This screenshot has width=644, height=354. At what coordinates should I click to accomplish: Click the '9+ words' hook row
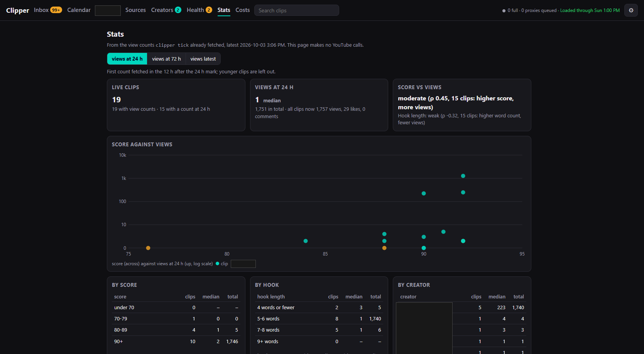319,342
